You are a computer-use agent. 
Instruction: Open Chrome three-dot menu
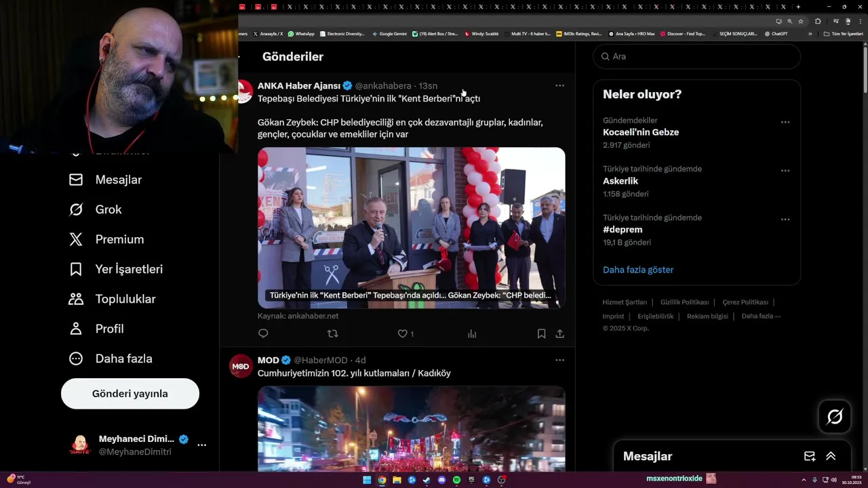859,21
